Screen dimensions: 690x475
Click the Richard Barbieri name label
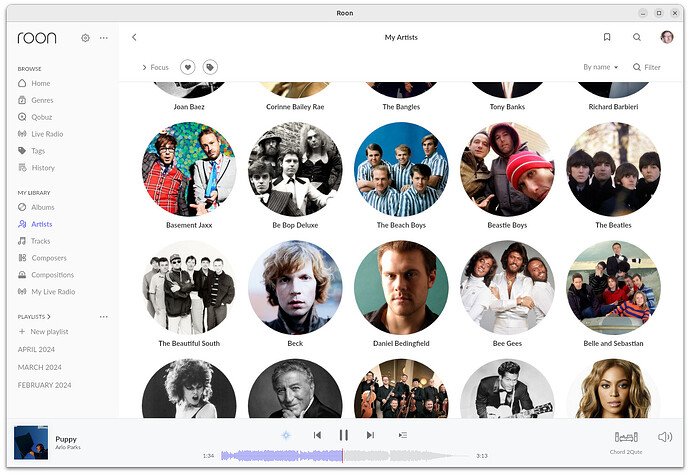(x=613, y=107)
